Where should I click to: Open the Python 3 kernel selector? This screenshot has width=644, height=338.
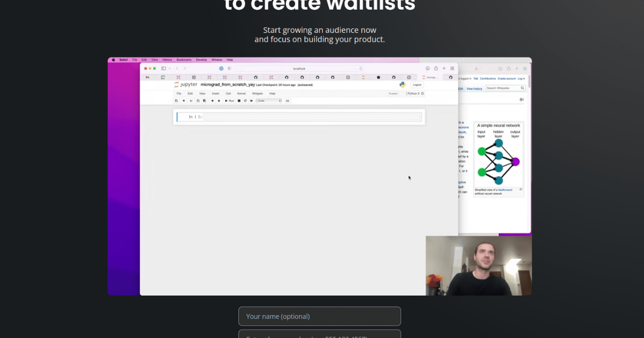pyautogui.click(x=414, y=93)
